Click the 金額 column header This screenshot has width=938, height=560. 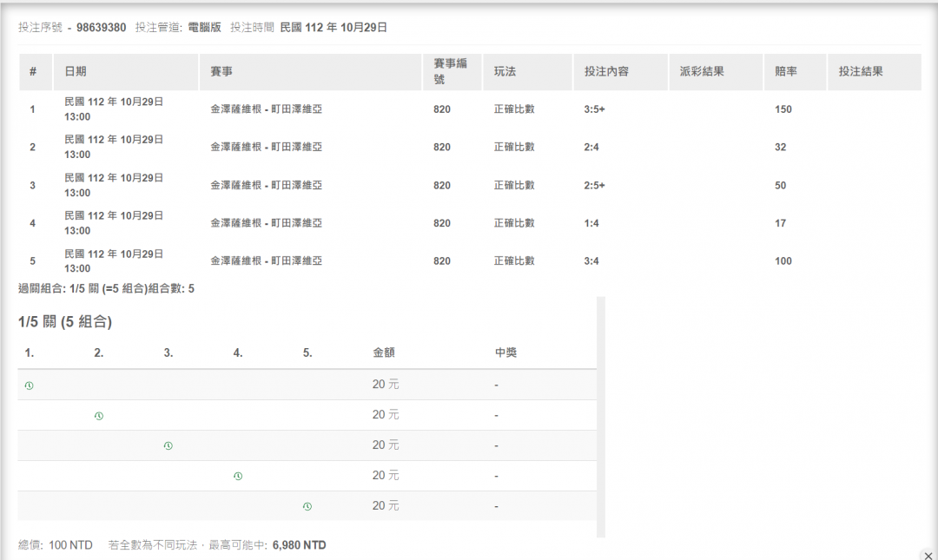coord(384,353)
